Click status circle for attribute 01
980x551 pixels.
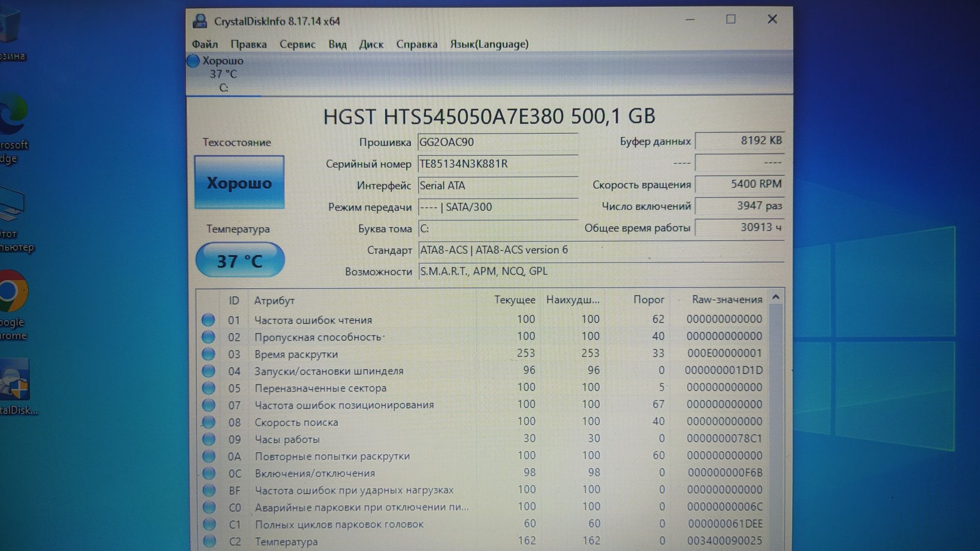208,320
